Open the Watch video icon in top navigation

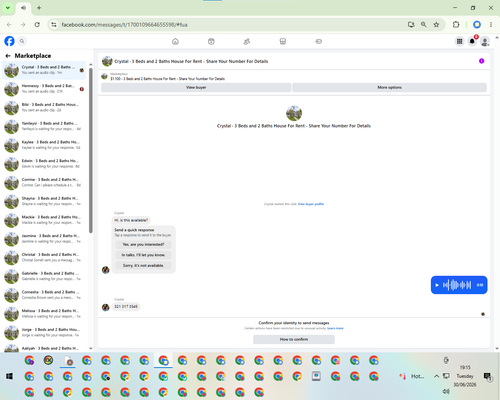pyautogui.click(x=211, y=41)
